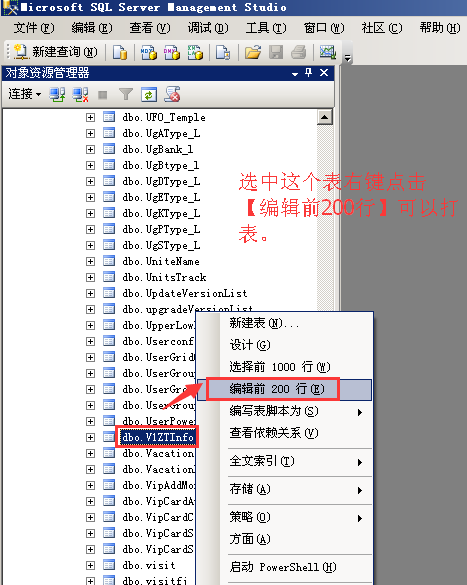Click the Stop square icon

point(103,95)
